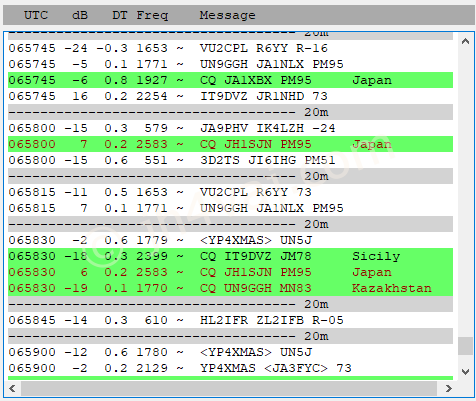This screenshot has width=476, height=401.
Task: Click the Message column header
Action: point(227,15)
